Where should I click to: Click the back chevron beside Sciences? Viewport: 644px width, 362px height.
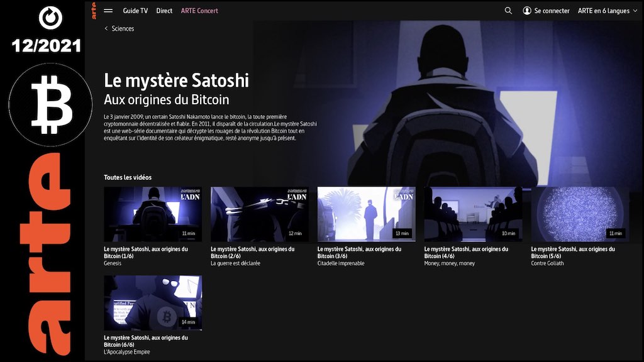click(106, 28)
